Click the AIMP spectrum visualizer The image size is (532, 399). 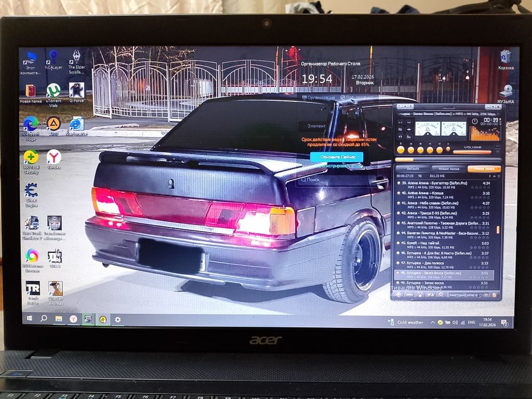[x=485, y=133]
